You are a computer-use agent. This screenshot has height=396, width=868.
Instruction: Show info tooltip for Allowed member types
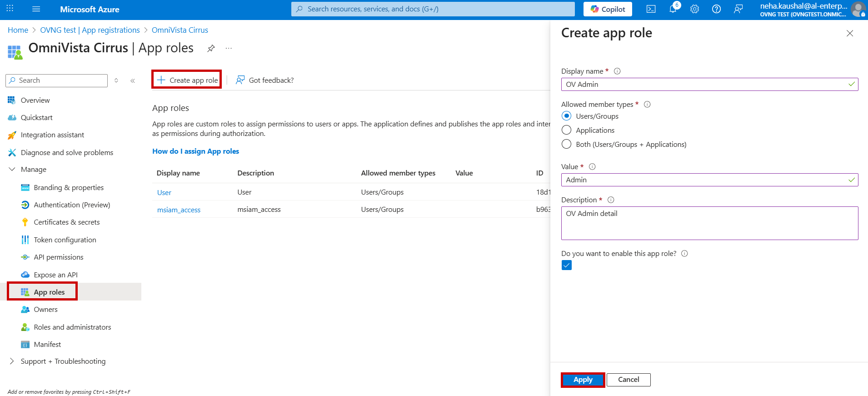tap(647, 104)
